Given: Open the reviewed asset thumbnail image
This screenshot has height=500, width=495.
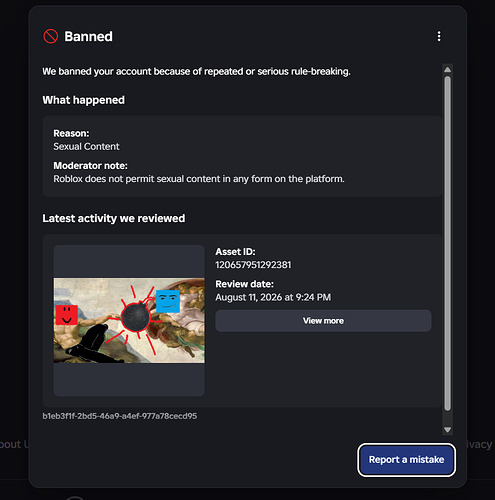Looking at the screenshot, I should 129,320.
